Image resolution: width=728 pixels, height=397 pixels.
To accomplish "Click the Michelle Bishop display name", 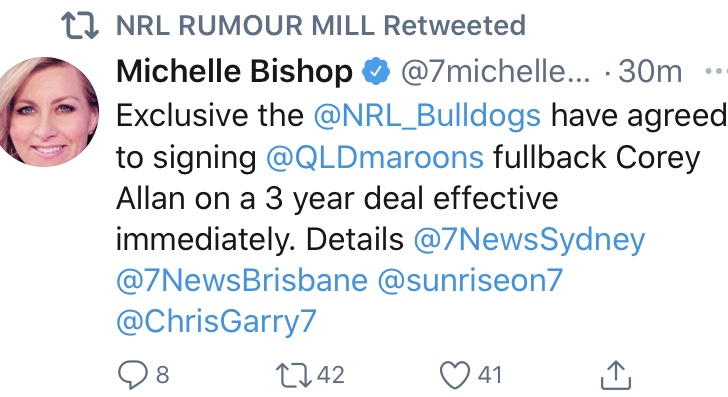I will (x=234, y=72).
